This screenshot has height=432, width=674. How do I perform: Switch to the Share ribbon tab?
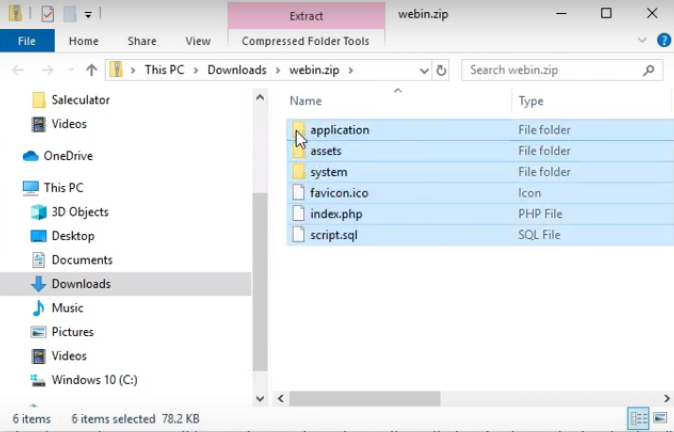tap(142, 41)
